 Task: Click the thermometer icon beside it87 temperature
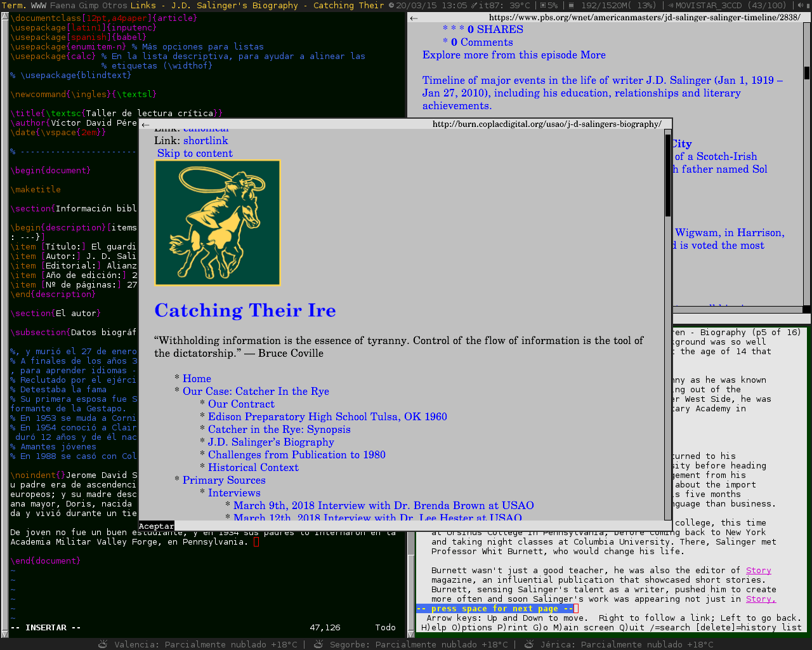[474, 5]
